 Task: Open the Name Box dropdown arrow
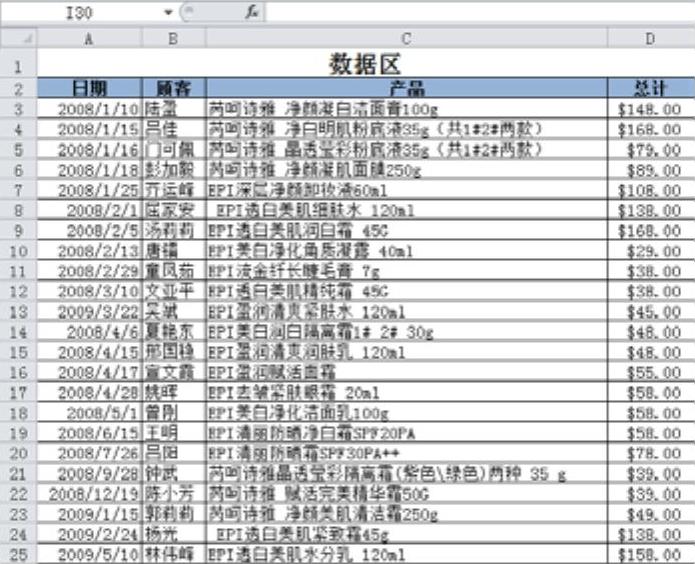168,12
